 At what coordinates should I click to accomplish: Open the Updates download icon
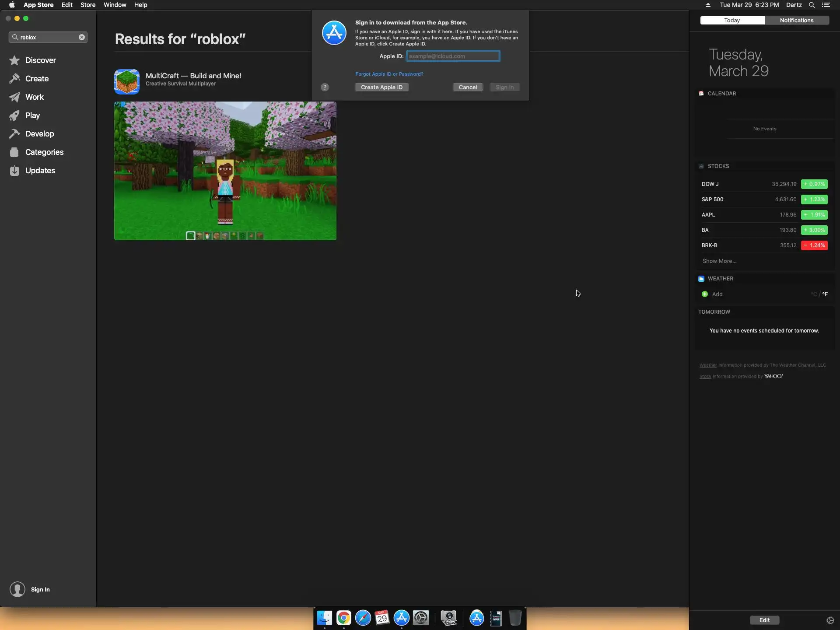(x=14, y=171)
